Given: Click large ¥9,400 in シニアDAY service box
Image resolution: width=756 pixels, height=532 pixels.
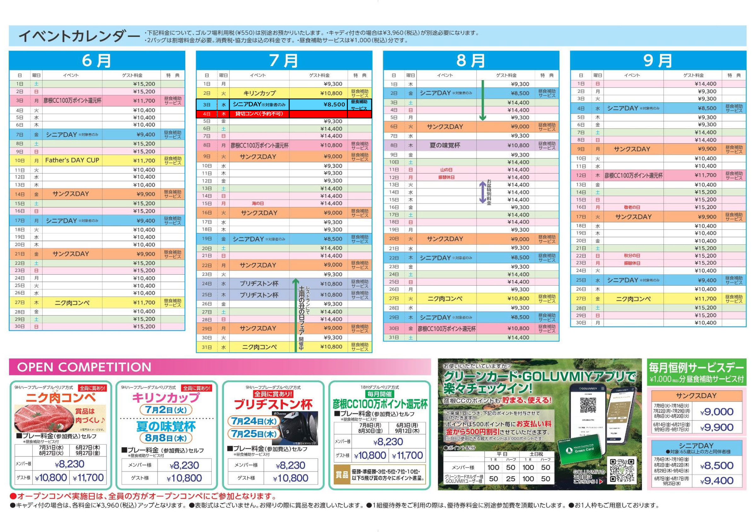Looking at the screenshot, I should 717,481.
